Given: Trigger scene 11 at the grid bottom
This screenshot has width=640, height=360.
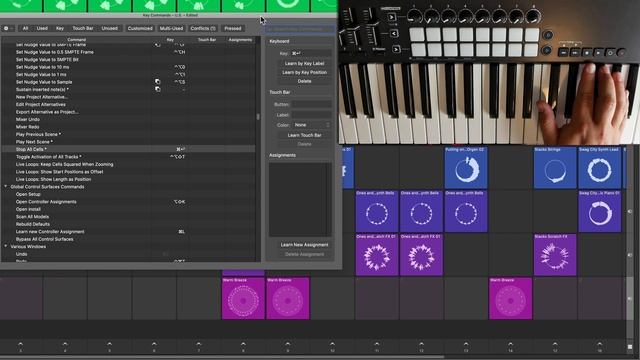Looking at the screenshot, I should click(x=377, y=347).
